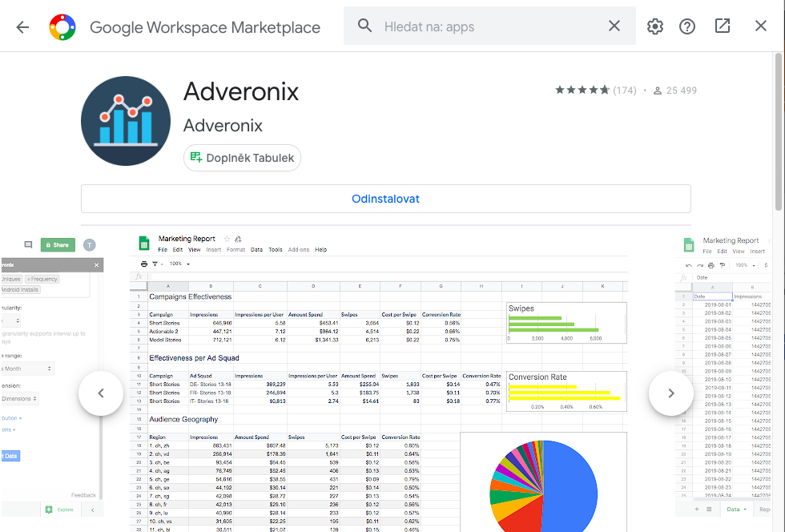The width and height of the screenshot is (785, 532).
Task: Open the help question mark icon
Action: 687,26
